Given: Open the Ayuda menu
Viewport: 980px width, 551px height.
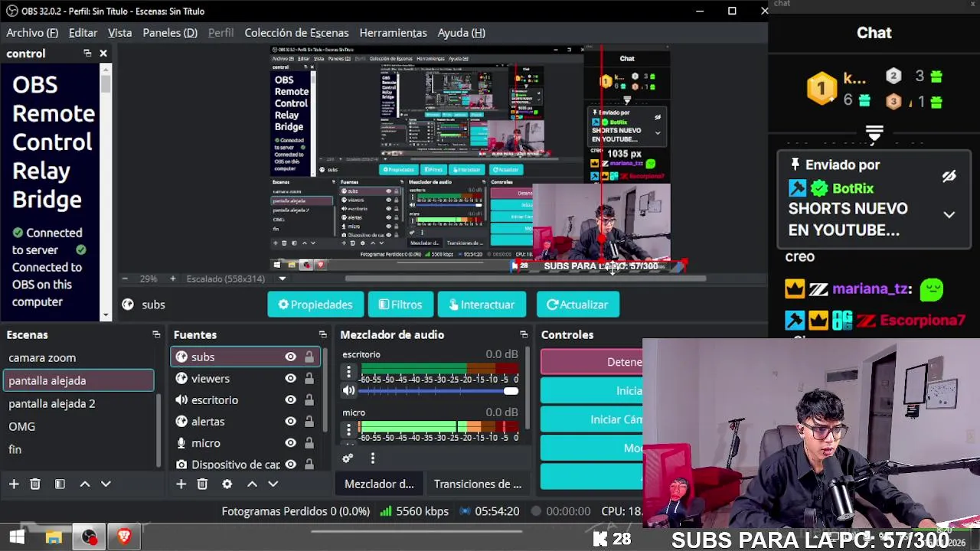Looking at the screenshot, I should point(462,32).
